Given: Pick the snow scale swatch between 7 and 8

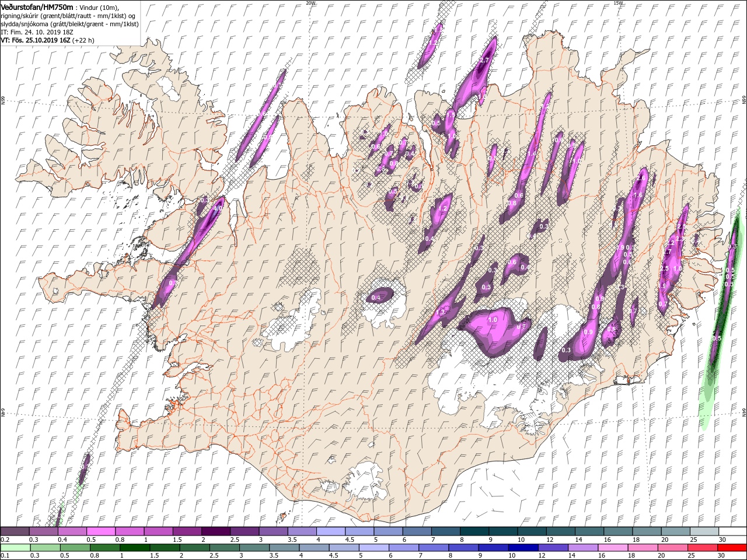Looking at the screenshot, I should 446,531.
